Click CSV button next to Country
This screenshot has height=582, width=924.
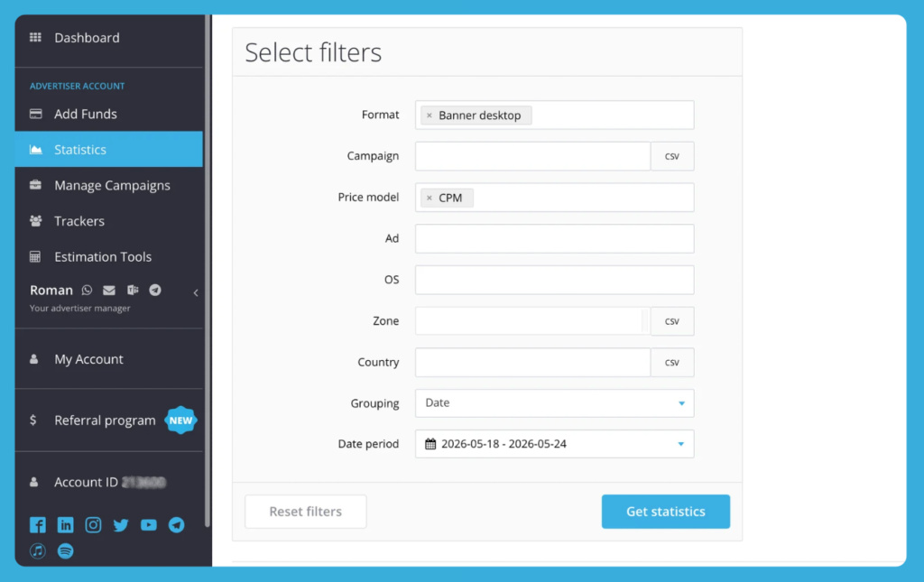point(672,362)
